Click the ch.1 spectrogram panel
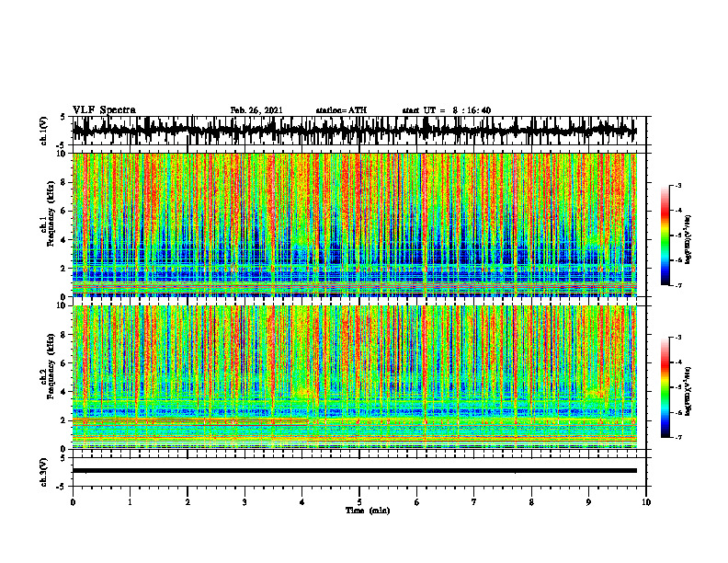 coord(354,224)
